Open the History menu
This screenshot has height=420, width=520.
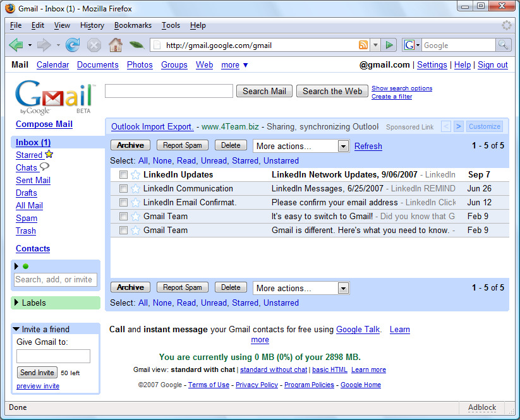point(92,25)
